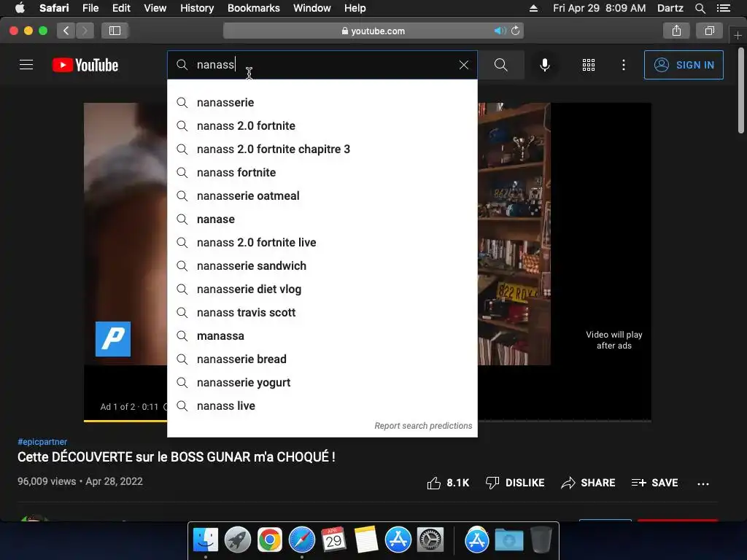
Task: Open a new tab with plus
Action: click(738, 36)
